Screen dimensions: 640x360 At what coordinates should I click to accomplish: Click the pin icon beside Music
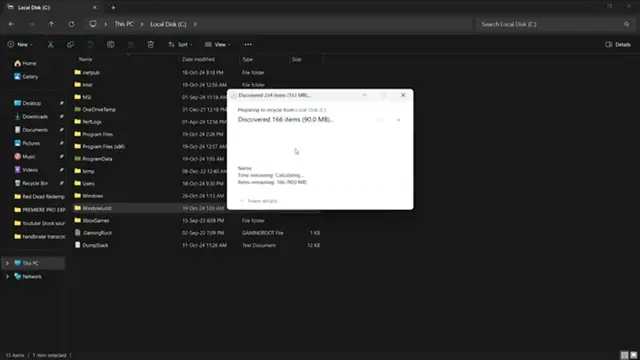pos(62,156)
